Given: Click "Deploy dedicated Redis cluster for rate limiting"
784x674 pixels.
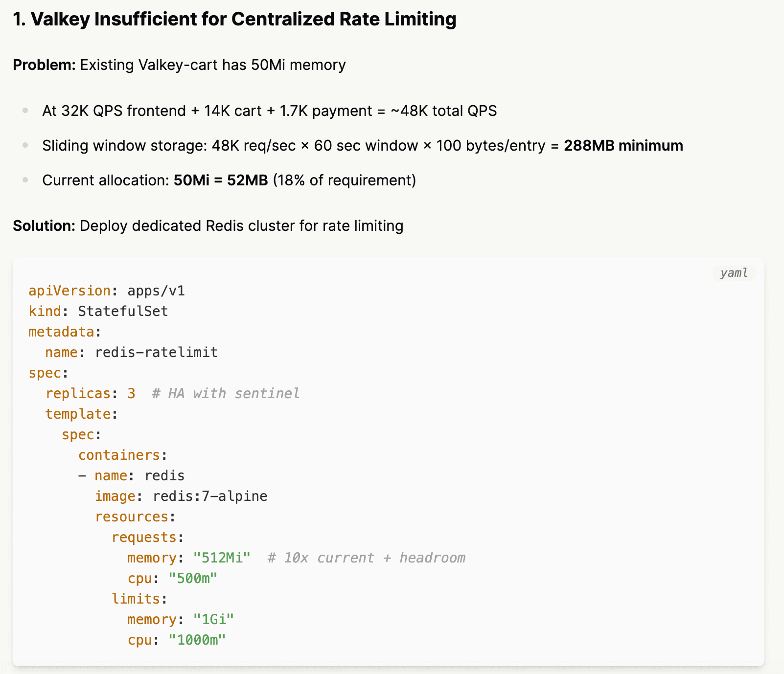Looking at the screenshot, I should [241, 226].
